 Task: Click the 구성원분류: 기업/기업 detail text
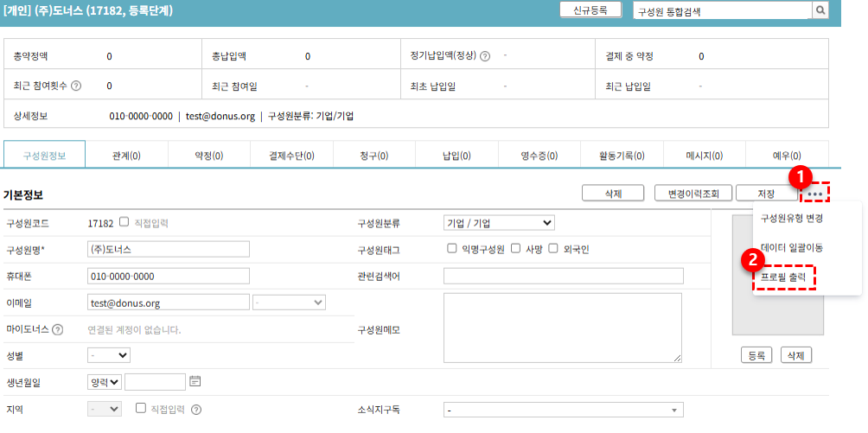311,117
